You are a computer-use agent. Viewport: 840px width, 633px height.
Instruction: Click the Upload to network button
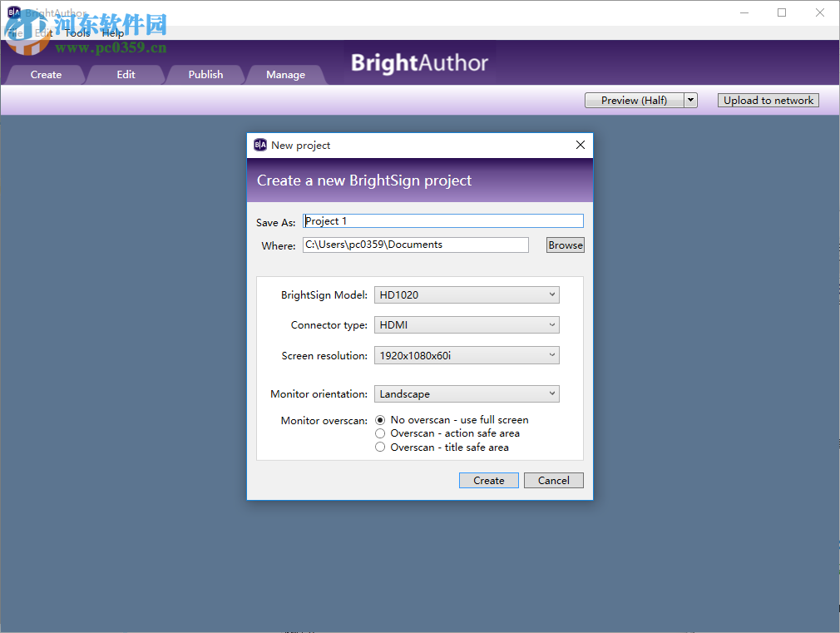768,100
